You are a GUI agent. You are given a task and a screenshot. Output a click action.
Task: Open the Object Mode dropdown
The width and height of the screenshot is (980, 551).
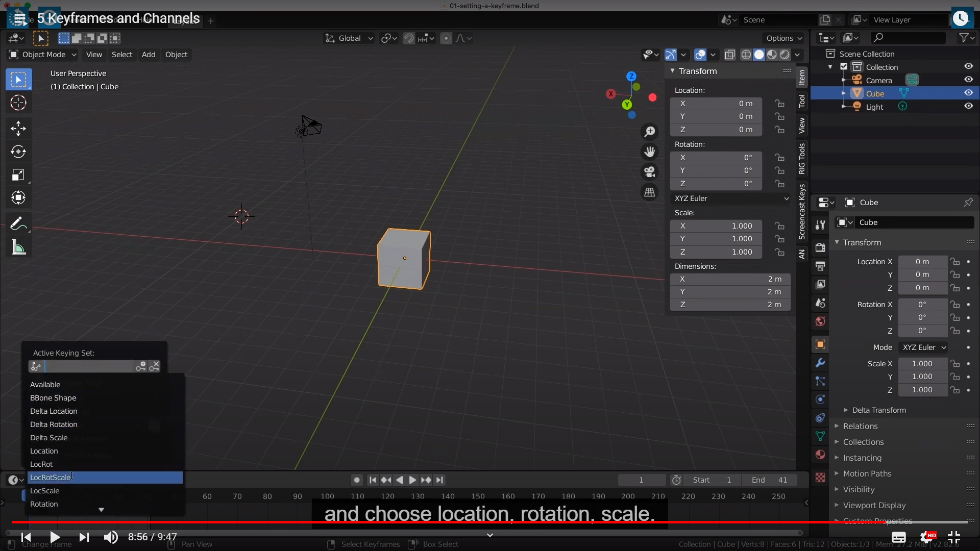click(43, 55)
